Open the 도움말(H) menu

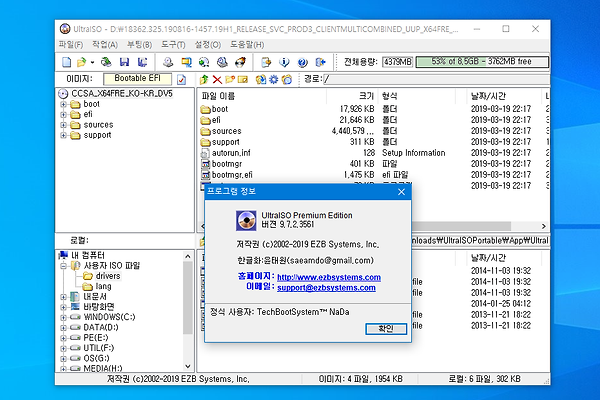tap(247, 45)
